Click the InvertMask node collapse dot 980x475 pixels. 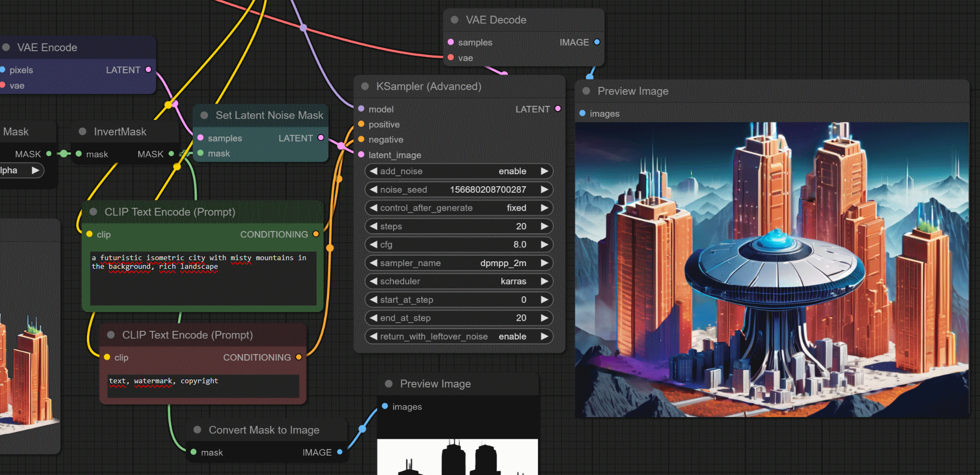coord(83,132)
